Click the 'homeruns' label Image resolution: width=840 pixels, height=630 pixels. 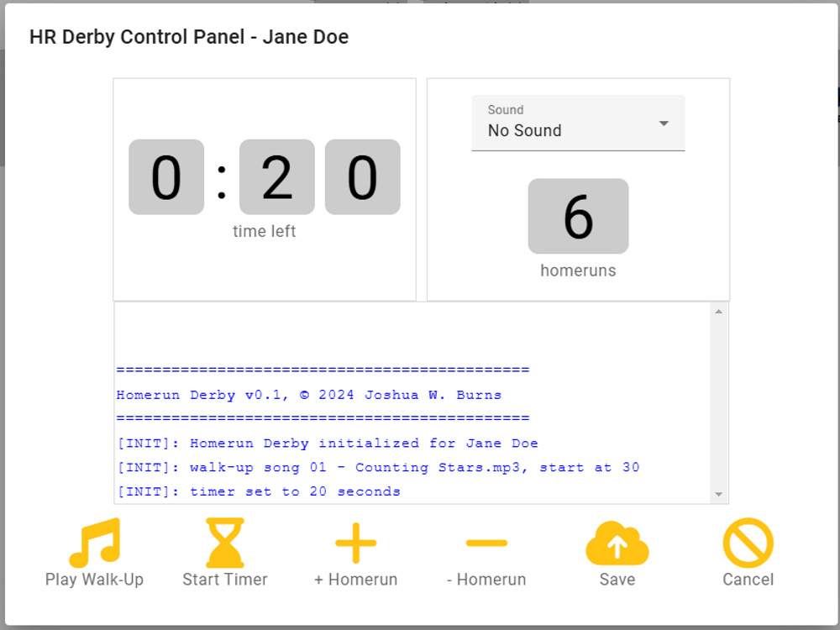578,270
